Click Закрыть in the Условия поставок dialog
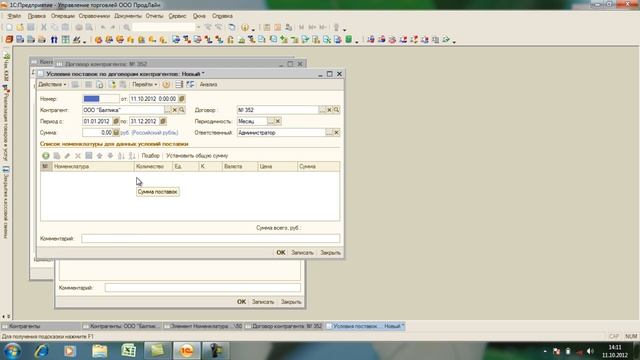 (330, 253)
